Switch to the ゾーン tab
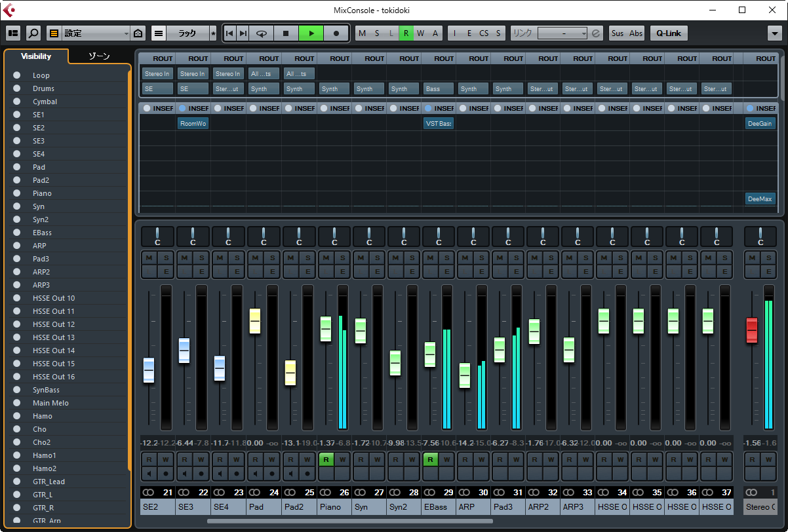788x532 pixels. pos(99,56)
